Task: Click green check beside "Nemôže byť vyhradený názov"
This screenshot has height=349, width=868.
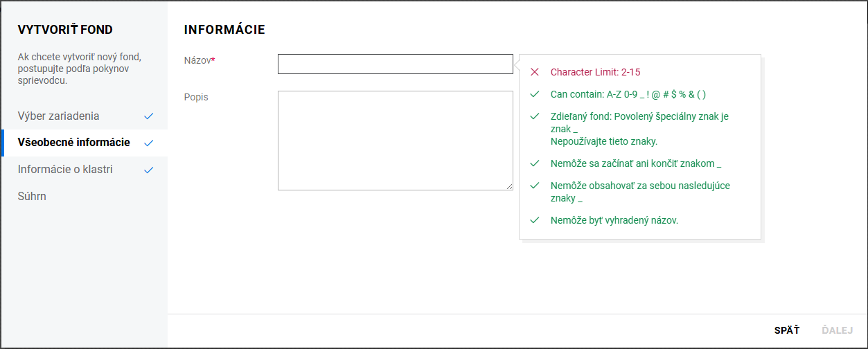Action: pos(534,220)
